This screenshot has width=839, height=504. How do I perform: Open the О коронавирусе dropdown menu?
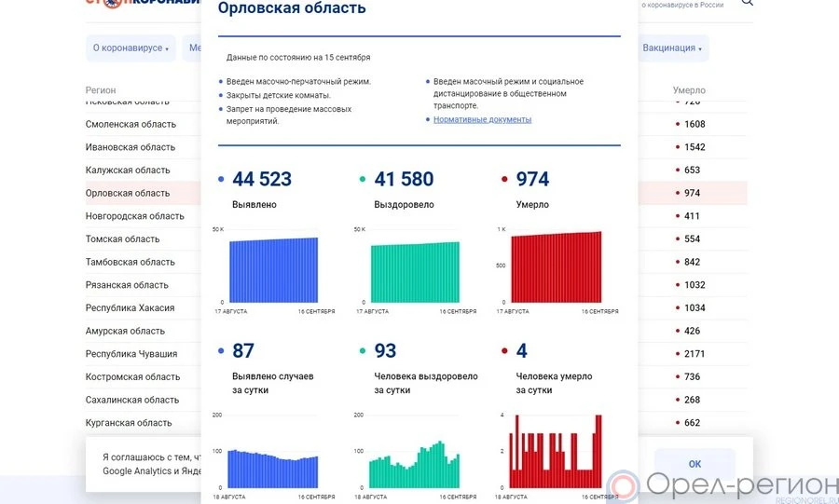[131, 48]
